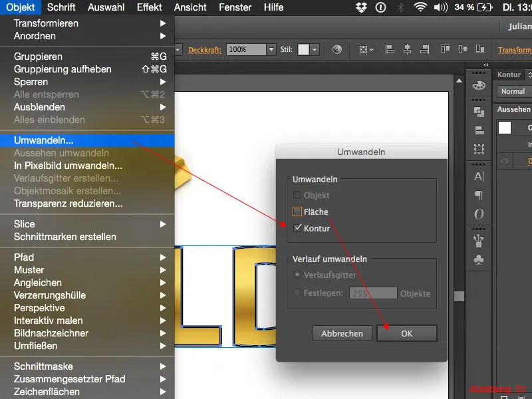Open the Ansicht menu

(x=190, y=7)
